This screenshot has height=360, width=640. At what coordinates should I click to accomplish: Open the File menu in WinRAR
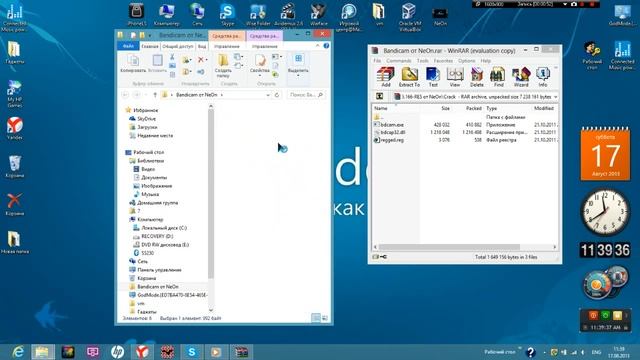click(x=377, y=61)
